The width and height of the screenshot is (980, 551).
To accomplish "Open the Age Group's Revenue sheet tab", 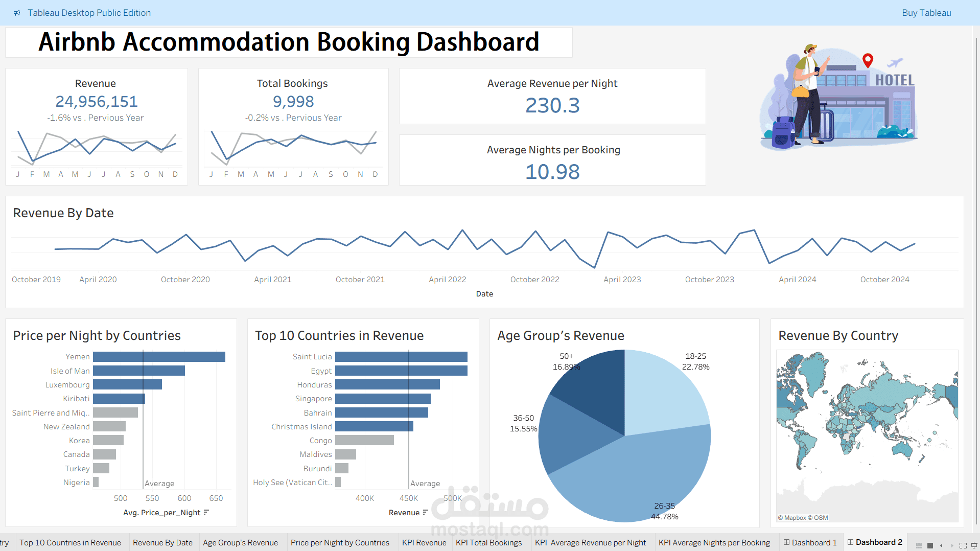I will 240,543.
